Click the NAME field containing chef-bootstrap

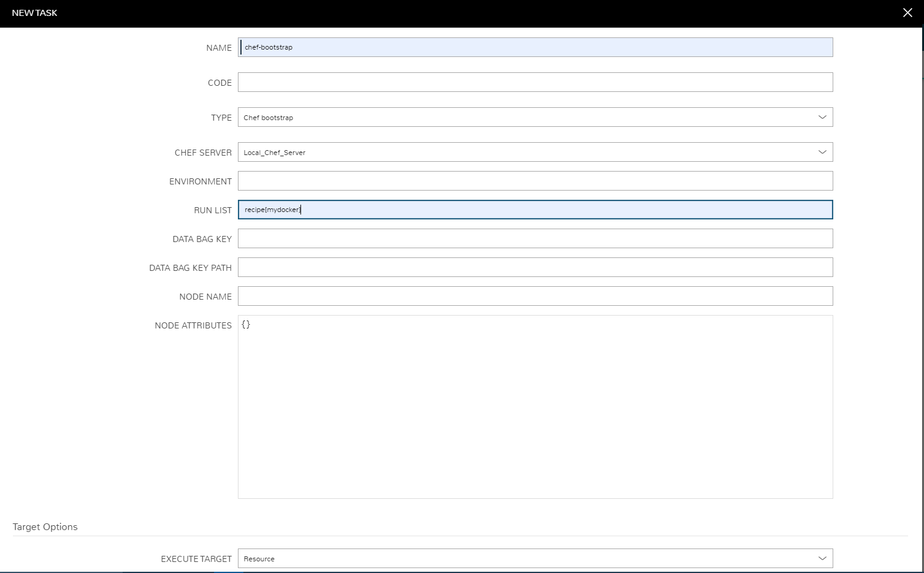click(535, 47)
